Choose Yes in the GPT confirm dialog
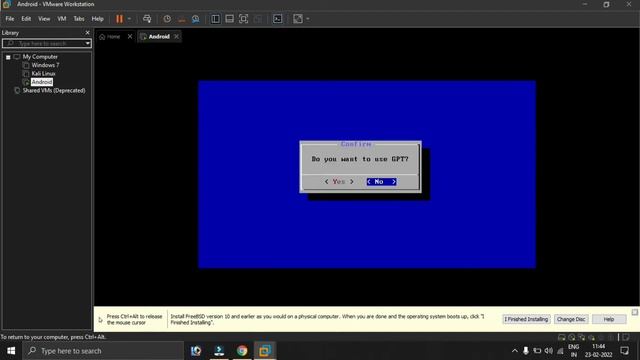This screenshot has width=640, height=360. click(339, 182)
